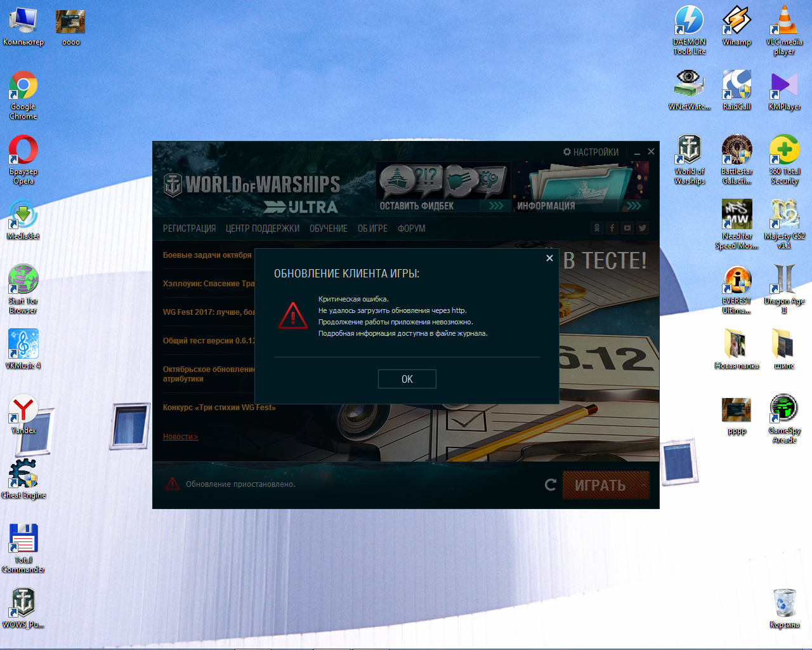Click the red warning triangle in error dialog
Image resolution: width=812 pixels, height=650 pixels.
tap(293, 315)
